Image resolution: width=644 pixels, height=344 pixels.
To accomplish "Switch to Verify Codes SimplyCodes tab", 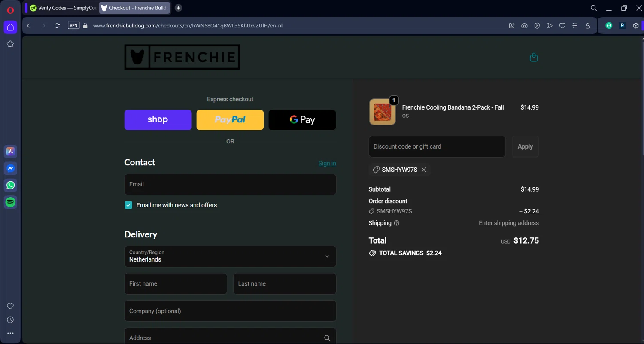I will pos(63,8).
